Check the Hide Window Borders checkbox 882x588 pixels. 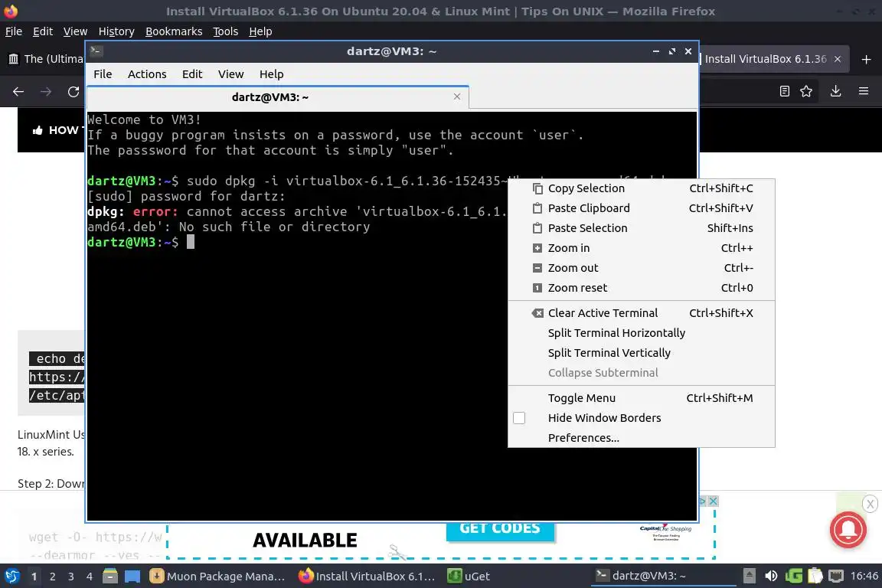519,418
